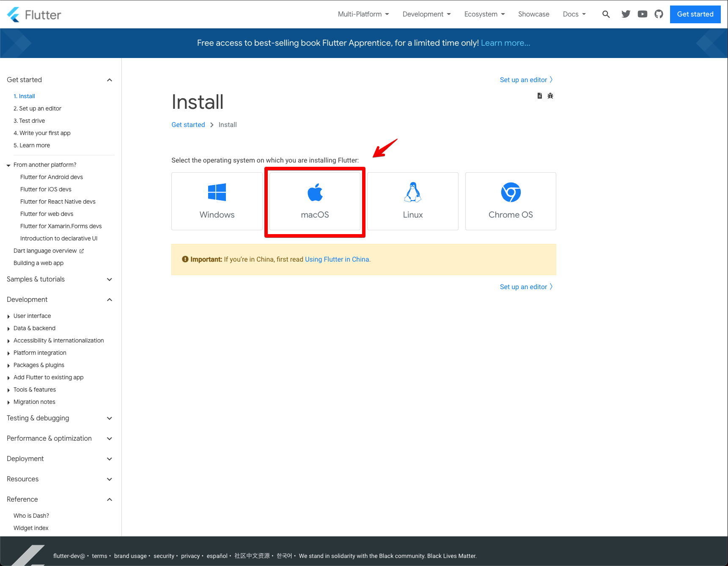728x566 pixels.
Task: Open Who is Dash? page
Action: pyautogui.click(x=31, y=516)
